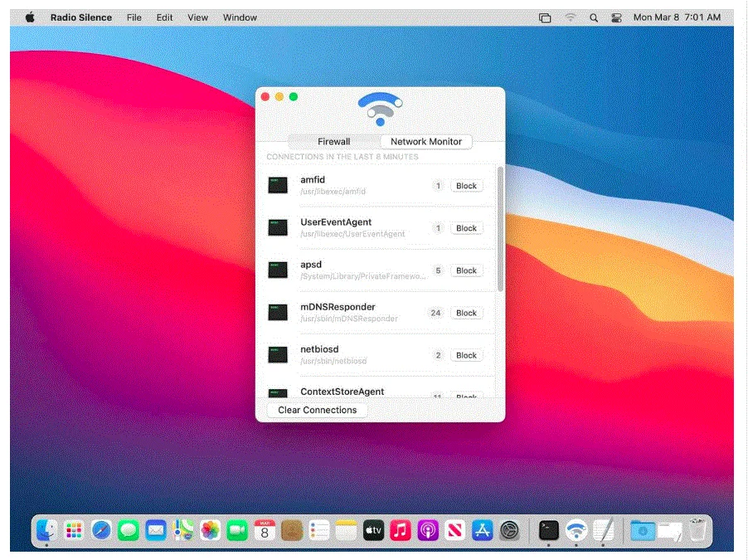Block the UserEventAgent process
Viewport: 748px width, 560px height.
tap(466, 228)
